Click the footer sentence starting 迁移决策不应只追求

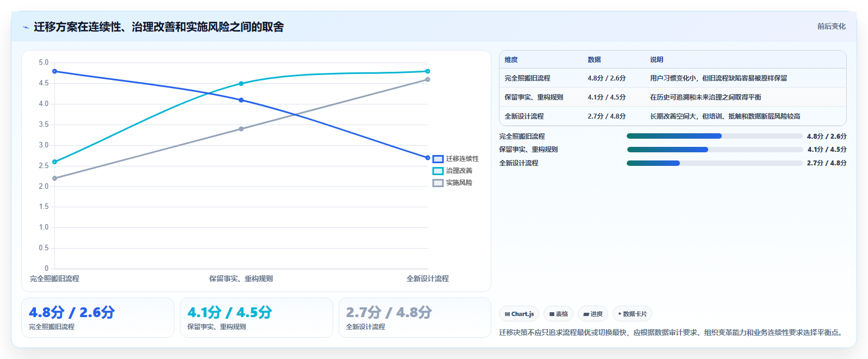point(672,332)
